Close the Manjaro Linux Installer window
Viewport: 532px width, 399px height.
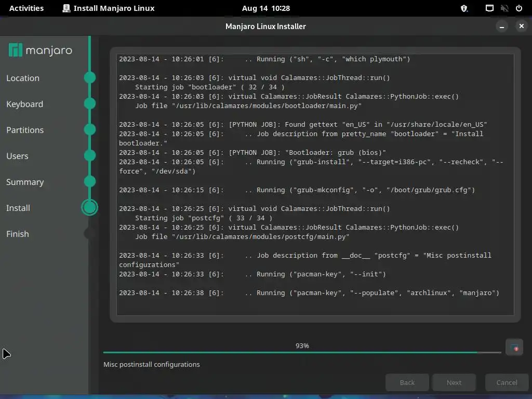[522, 26]
